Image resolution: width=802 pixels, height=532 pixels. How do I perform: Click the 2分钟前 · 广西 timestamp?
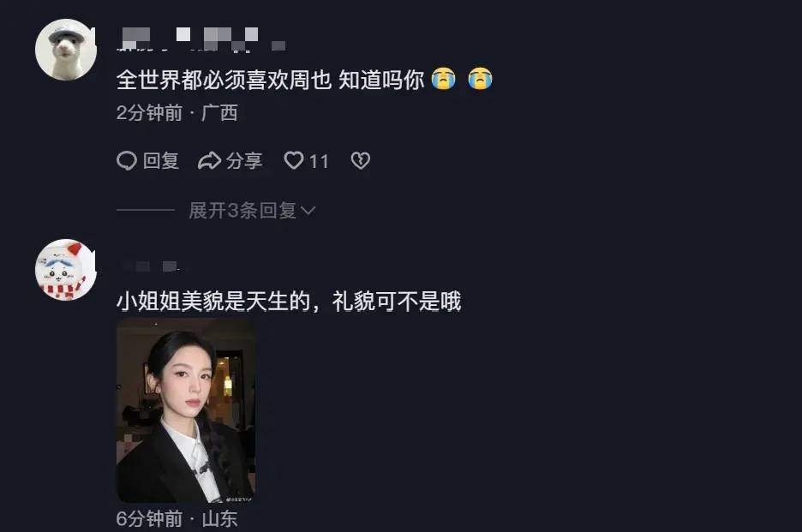pos(177,112)
